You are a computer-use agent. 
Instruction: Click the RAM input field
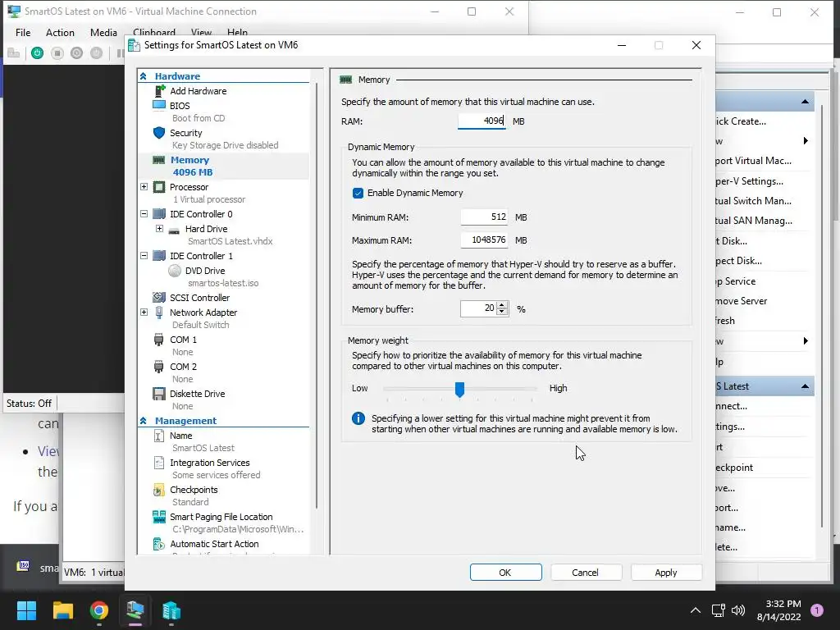tap(482, 121)
